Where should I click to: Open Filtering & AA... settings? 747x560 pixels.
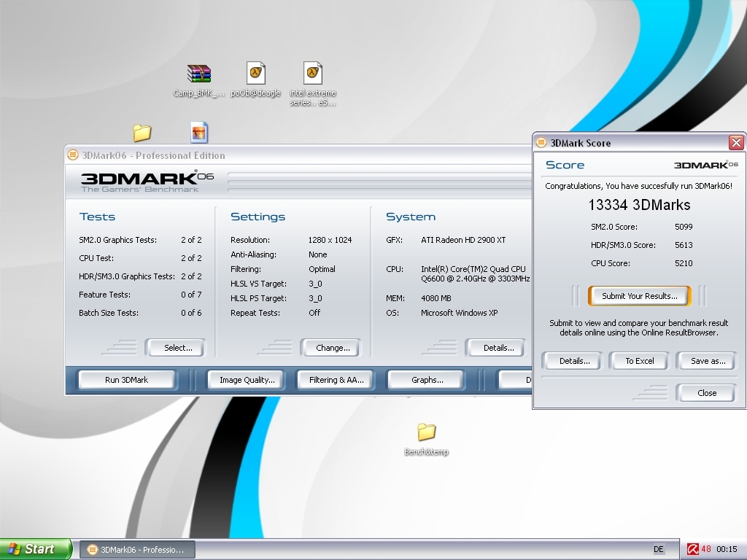tap(335, 379)
